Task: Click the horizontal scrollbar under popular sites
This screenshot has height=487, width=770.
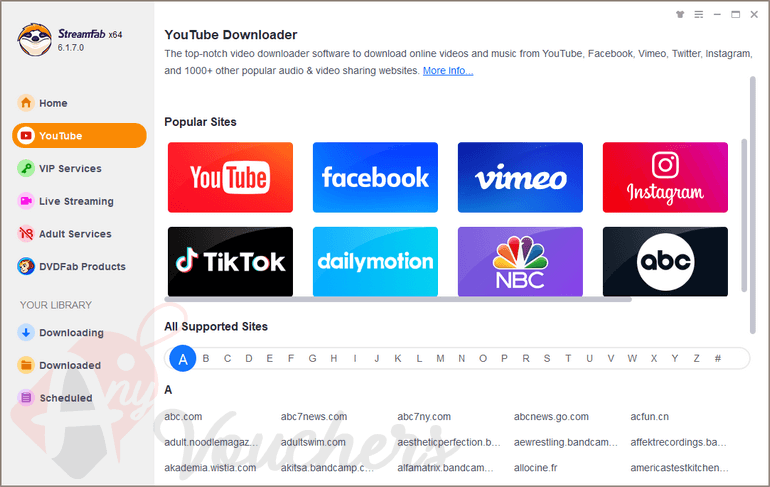Action: point(398,299)
